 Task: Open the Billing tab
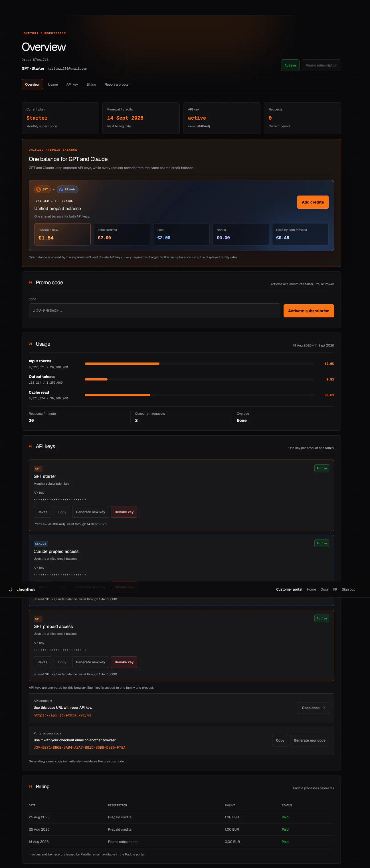pyautogui.click(x=91, y=84)
